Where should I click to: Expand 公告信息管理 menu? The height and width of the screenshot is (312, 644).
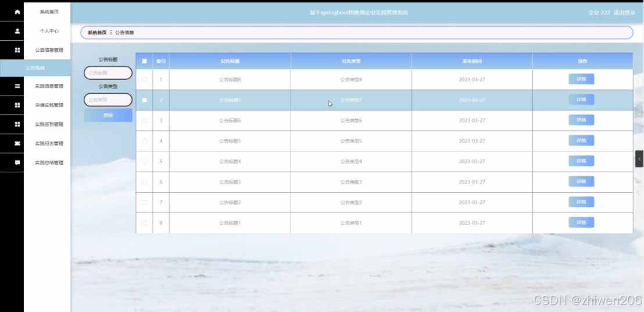pyautogui.click(x=49, y=50)
